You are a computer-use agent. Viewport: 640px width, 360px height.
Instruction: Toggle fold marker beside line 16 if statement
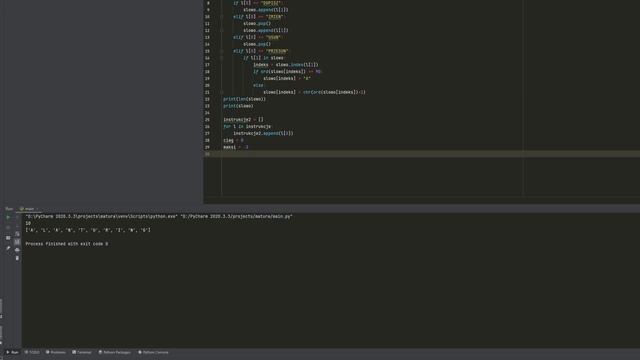click(x=222, y=58)
